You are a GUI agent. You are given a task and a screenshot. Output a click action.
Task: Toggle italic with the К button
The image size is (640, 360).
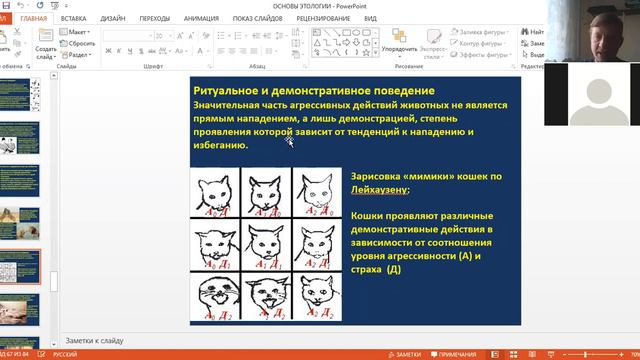tap(119, 51)
